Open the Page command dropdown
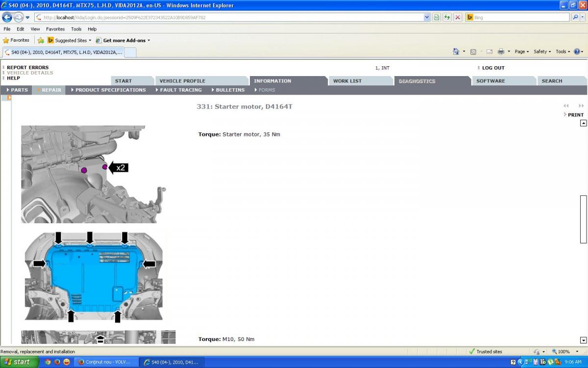588x368 pixels. pyautogui.click(x=521, y=52)
